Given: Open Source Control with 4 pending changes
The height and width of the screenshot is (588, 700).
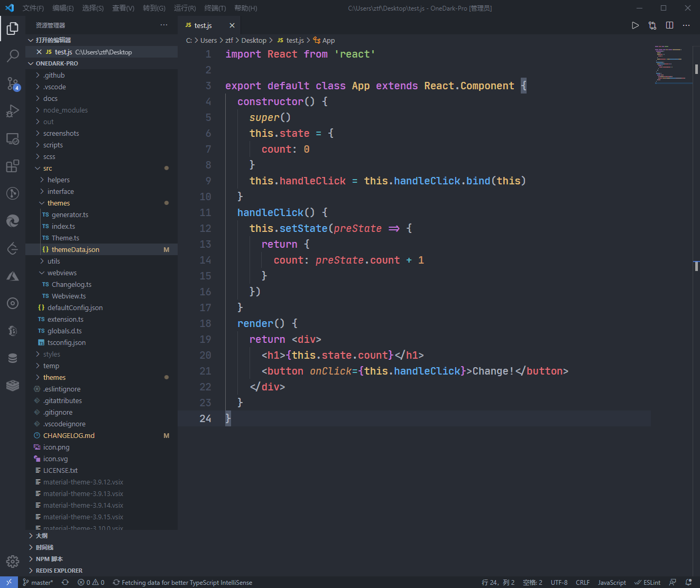Looking at the screenshot, I should coord(13,83).
